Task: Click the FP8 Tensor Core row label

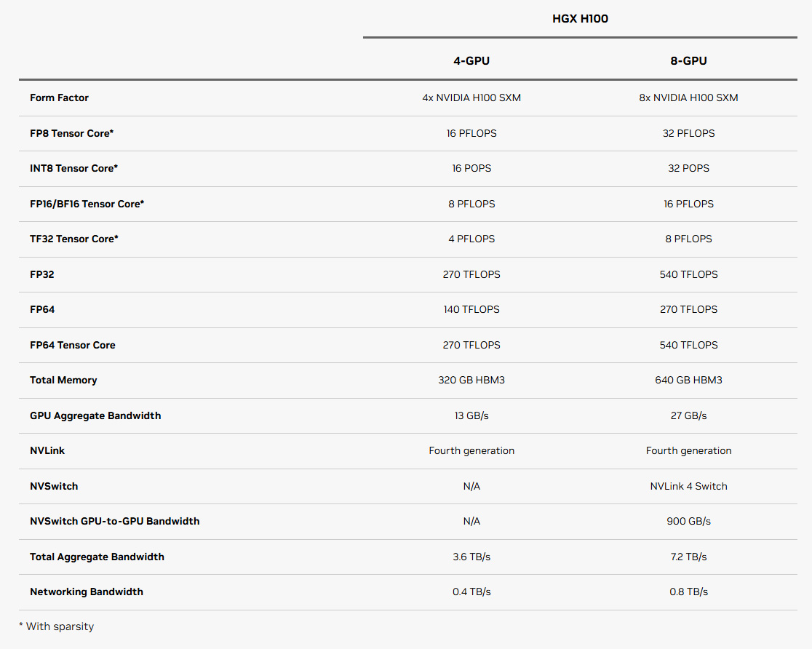Action: (x=71, y=133)
